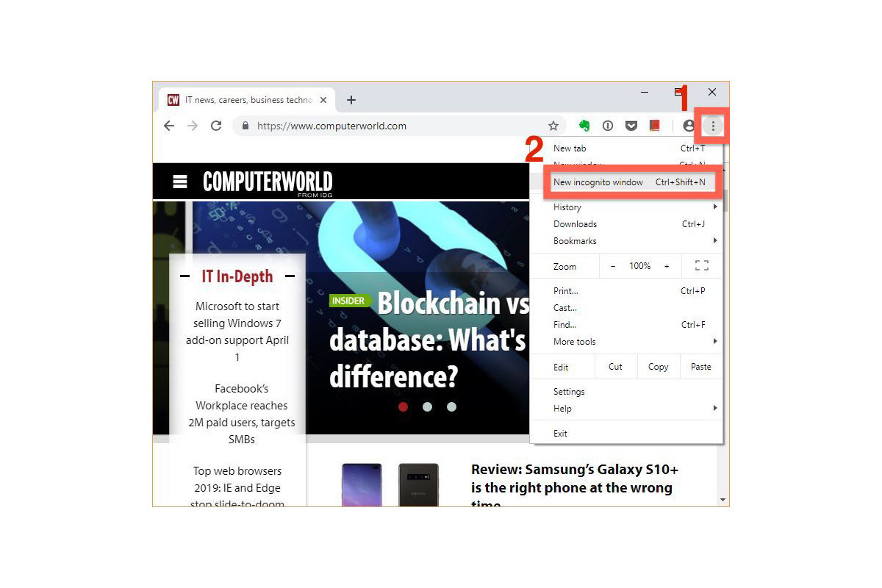Select the second carousel dot
The image size is (882, 588).
(428, 406)
